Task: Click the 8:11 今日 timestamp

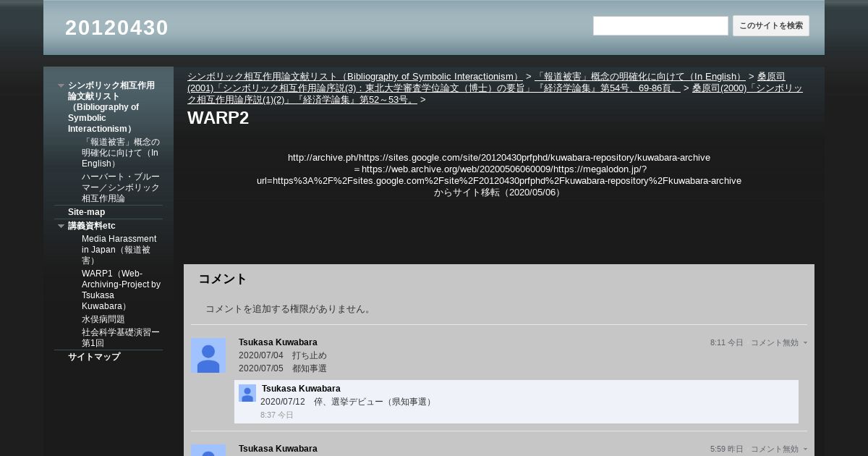Action: tap(727, 342)
